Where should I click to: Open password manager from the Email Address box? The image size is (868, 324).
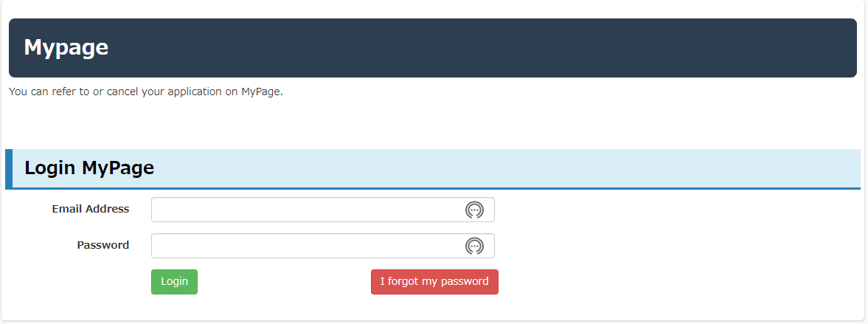click(x=474, y=210)
